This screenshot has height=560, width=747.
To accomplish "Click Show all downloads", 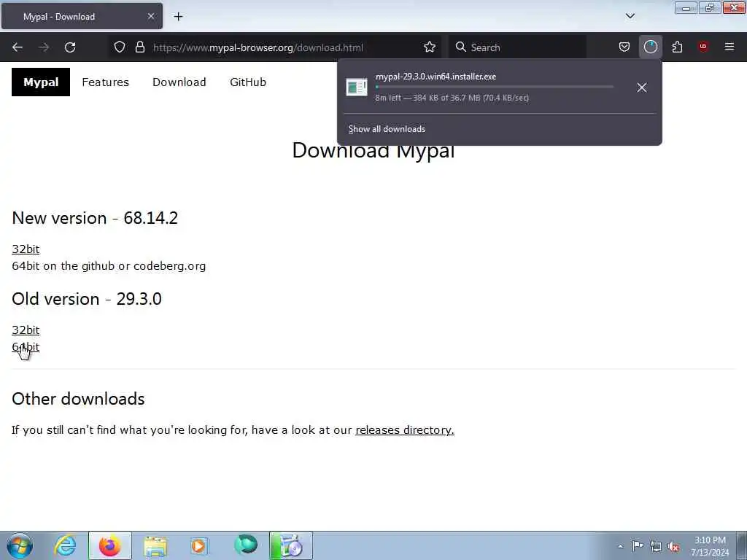I will click(387, 129).
